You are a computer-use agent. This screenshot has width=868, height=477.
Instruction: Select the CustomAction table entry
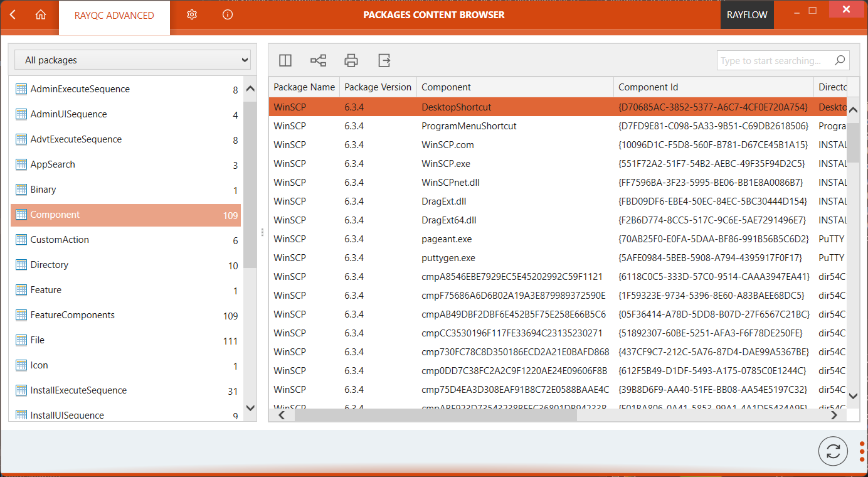[126, 240]
